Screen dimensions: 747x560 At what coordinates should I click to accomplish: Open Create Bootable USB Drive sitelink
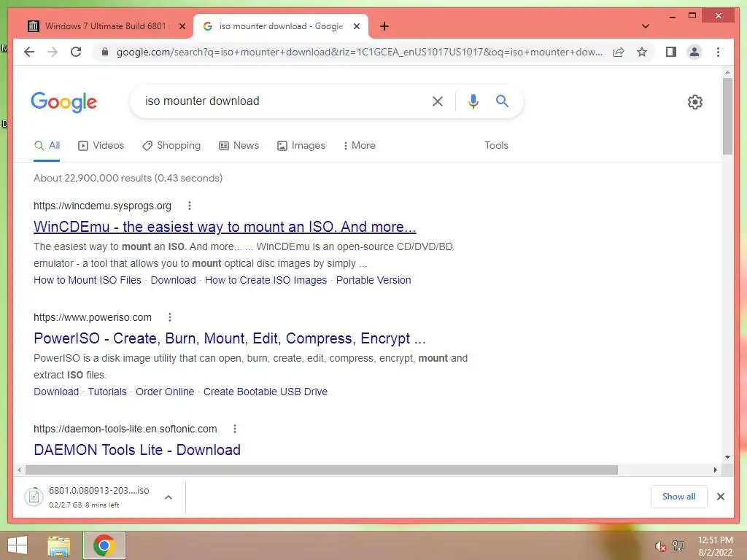click(x=266, y=392)
